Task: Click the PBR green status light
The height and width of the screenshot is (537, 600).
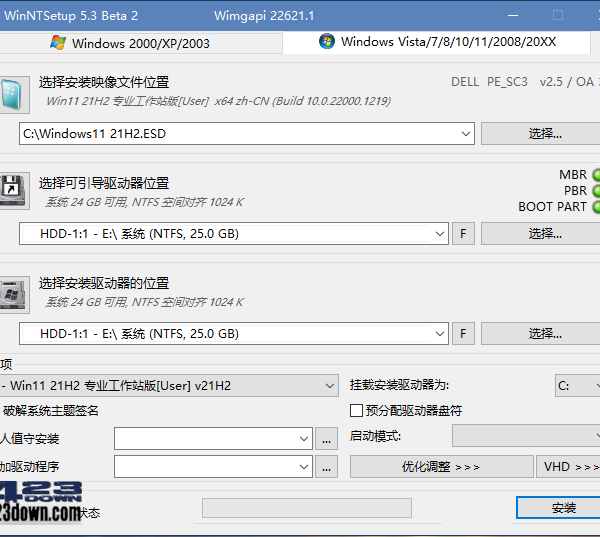Action: (x=597, y=191)
